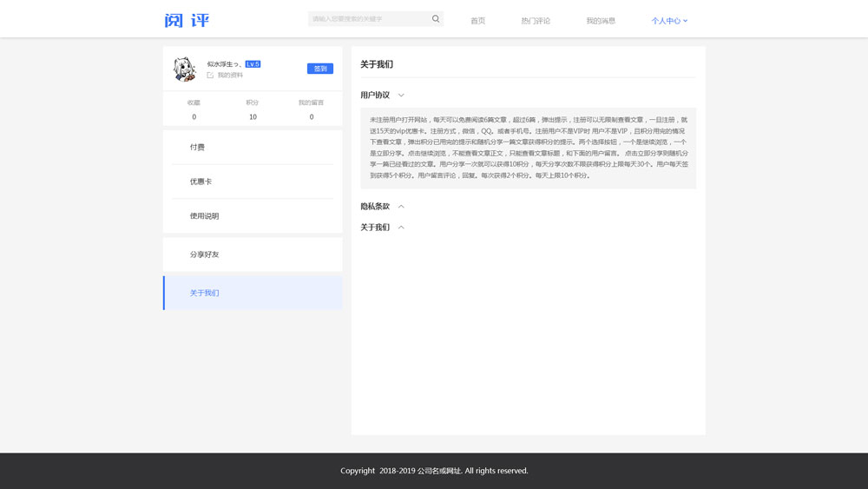
Task: Select 付费 in the sidebar menu
Action: 198,148
